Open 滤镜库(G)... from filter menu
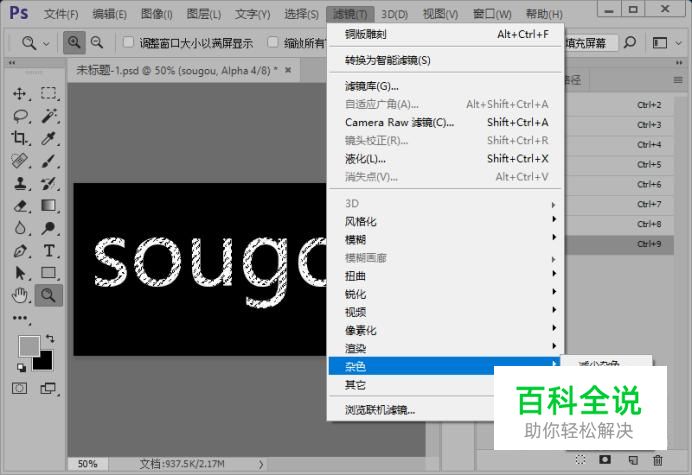The image size is (692, 475). coord(445,86)
